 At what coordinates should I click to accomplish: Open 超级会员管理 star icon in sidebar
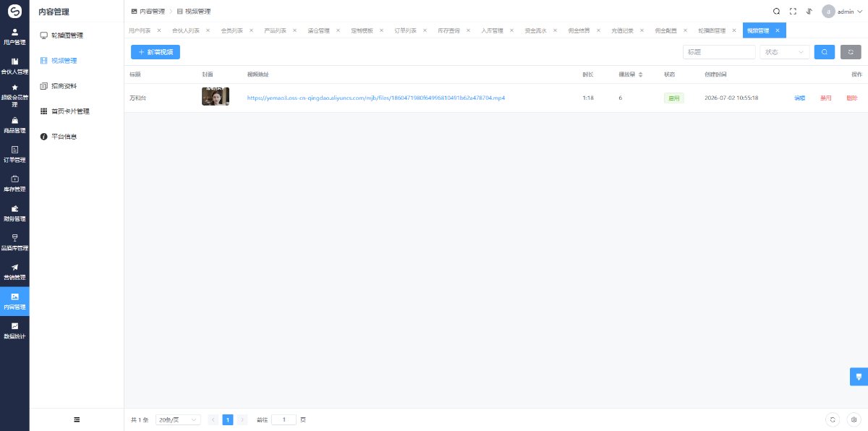(x=14, y=87)
